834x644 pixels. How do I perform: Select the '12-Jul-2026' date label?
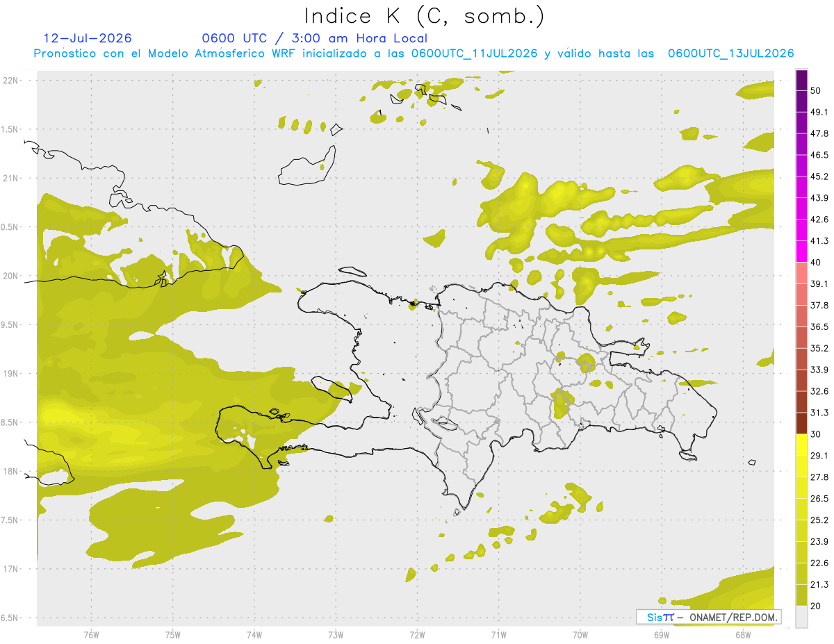pos(88,38)
